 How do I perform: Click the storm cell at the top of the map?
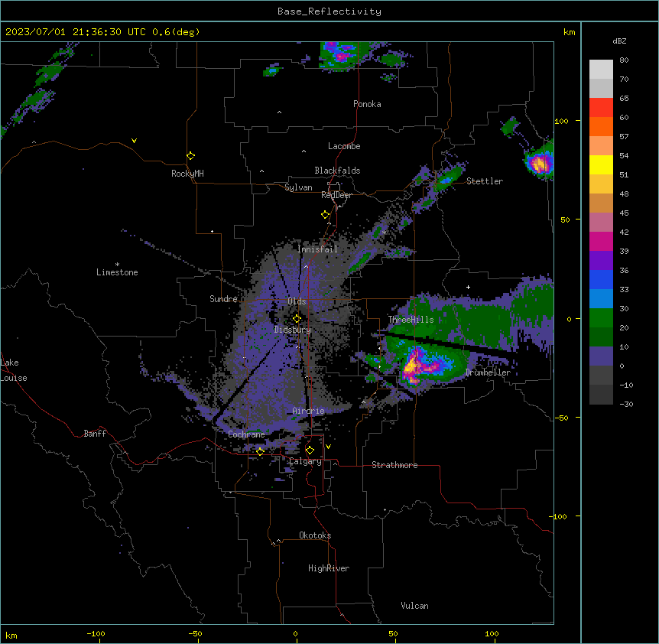pos(342,54)
